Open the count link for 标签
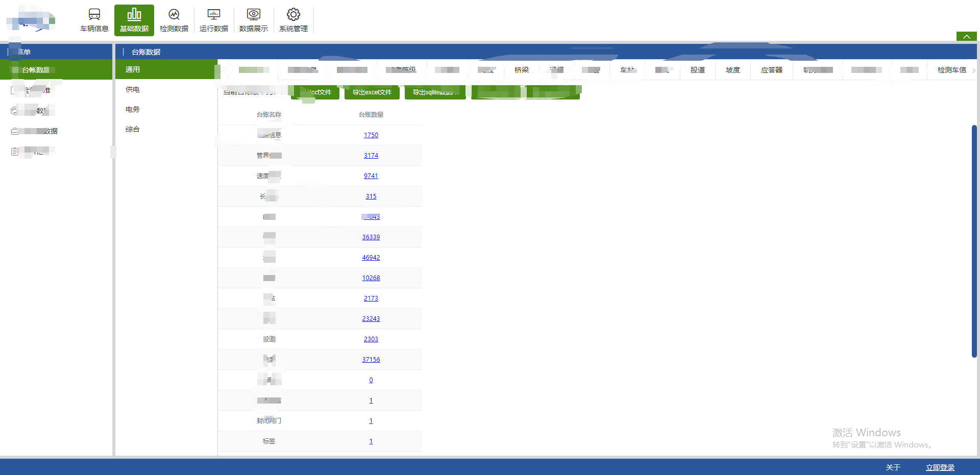Viewport: 980px width, 475px height. pos(371,441)
